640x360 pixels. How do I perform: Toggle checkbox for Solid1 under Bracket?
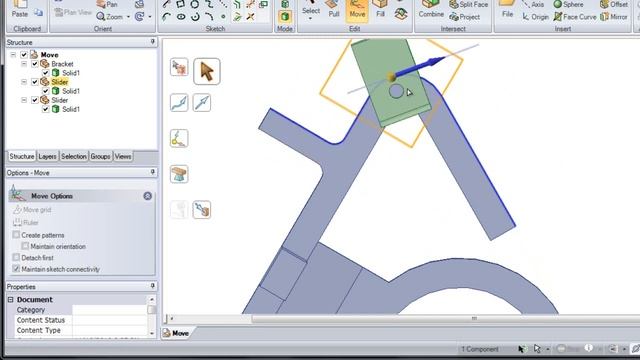pyautogui.click(x=46, y=73)
